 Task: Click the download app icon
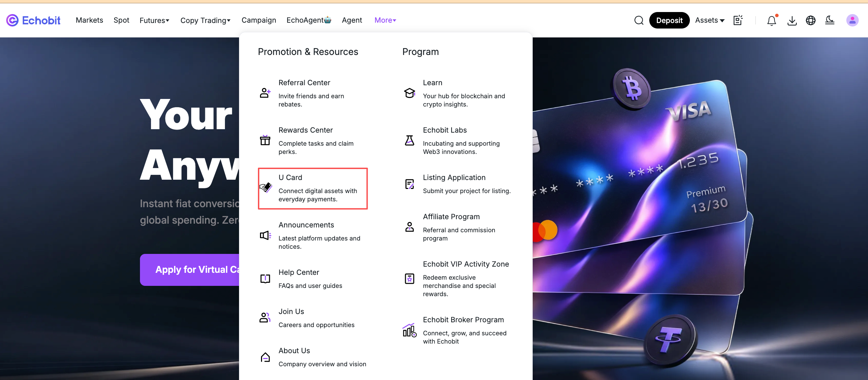(792, 21)
